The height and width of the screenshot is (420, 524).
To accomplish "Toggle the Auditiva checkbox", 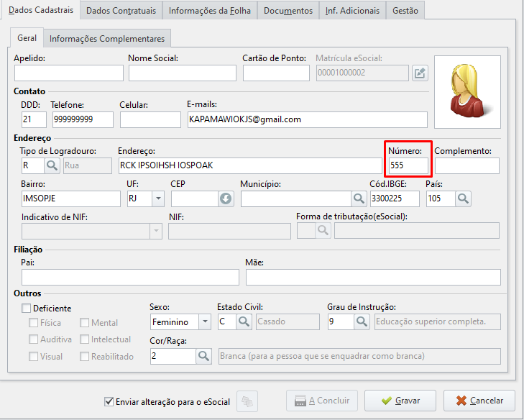I will [33, 339].
